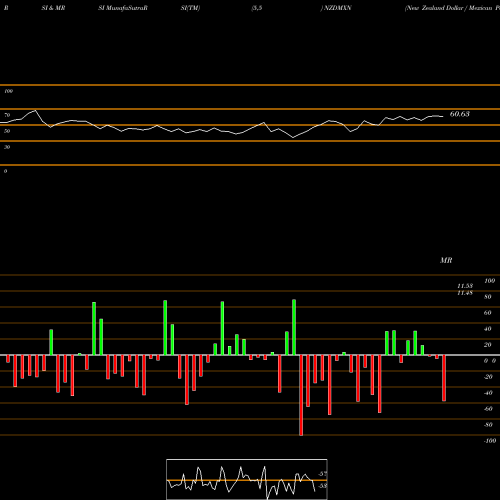This screenshot has height=500, width=500.
Task: Click the tallest red bar reaching -100
Action: pyautogui.click(x=301, y=395)
